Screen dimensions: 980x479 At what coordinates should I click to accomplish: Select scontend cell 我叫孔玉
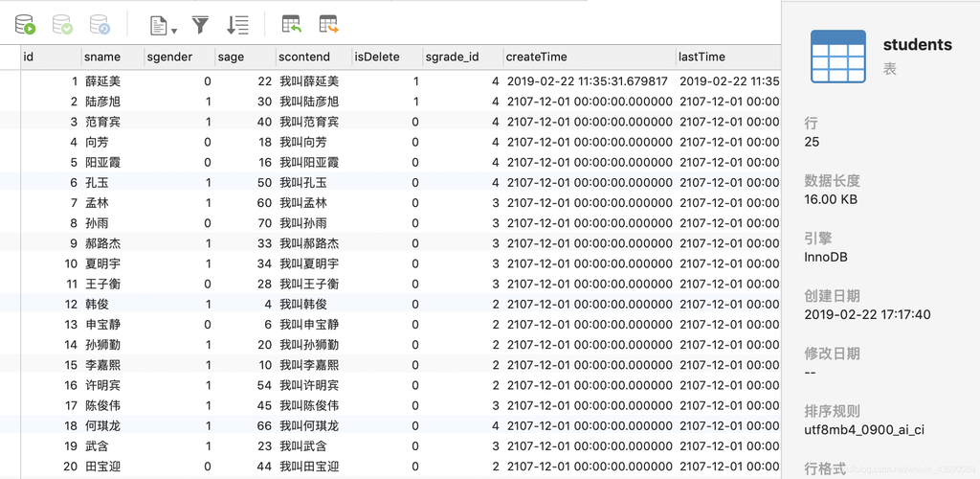pyautogui.click(x=303, y=183)
